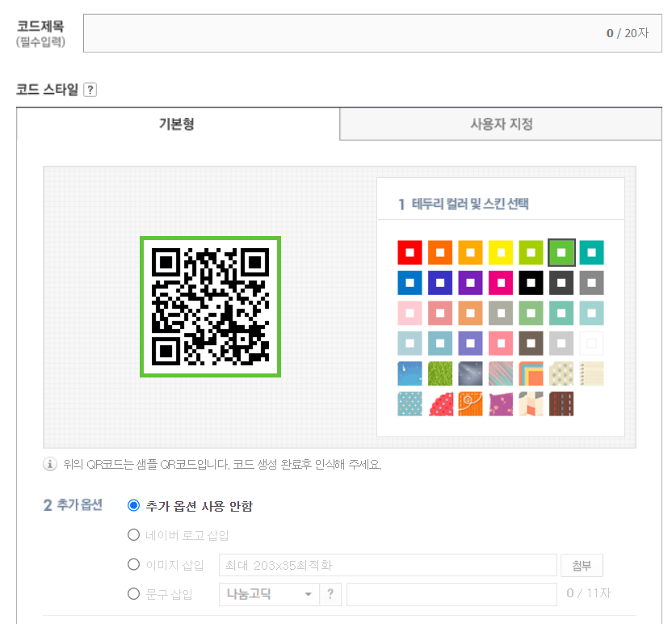Choose the periwinkle border color swatch

click(x=470, y=343)
